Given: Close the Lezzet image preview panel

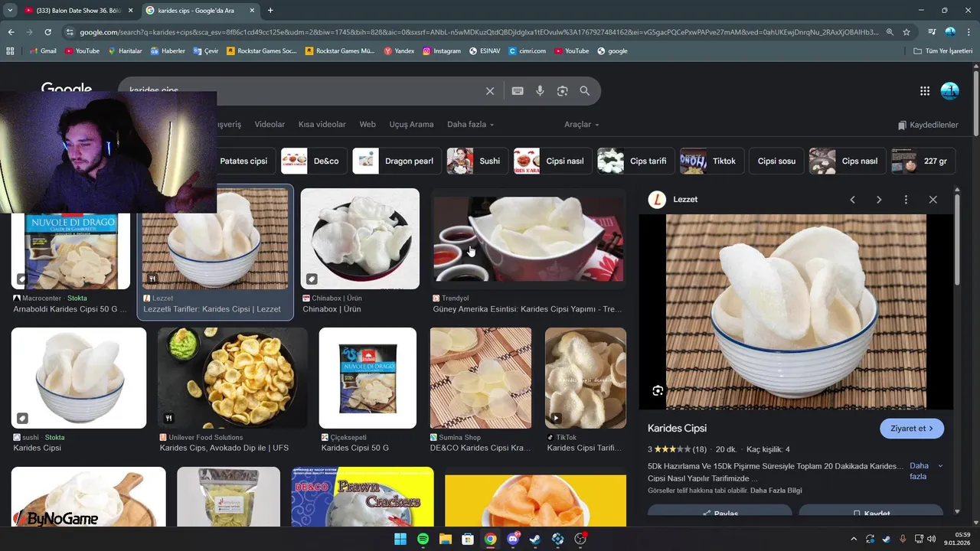Looking at the screenshot, I should pyautogui.click(x=933, y=200).
